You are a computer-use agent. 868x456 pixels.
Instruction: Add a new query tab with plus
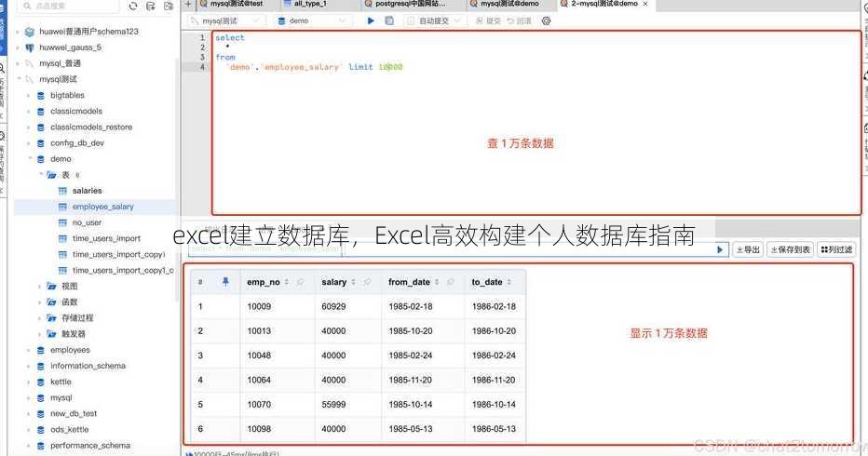pos(188,4)
